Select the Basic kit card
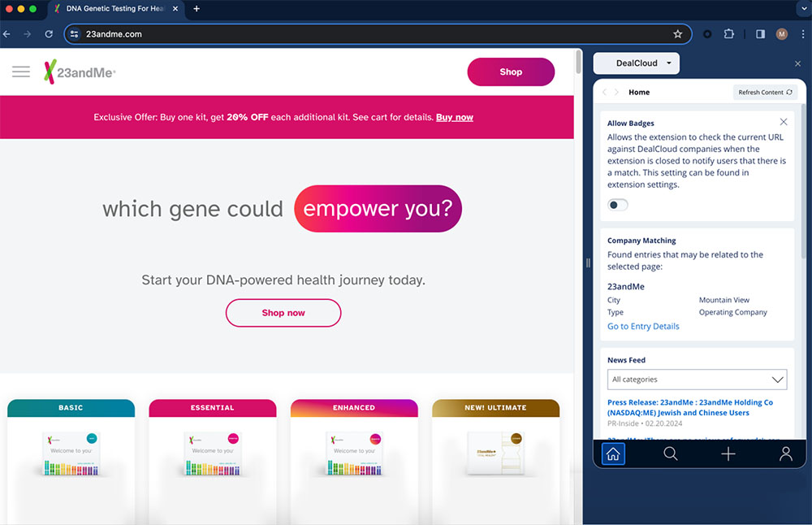Image resolution: width=812 pixels, height=525 pixels. coord(71,462)
